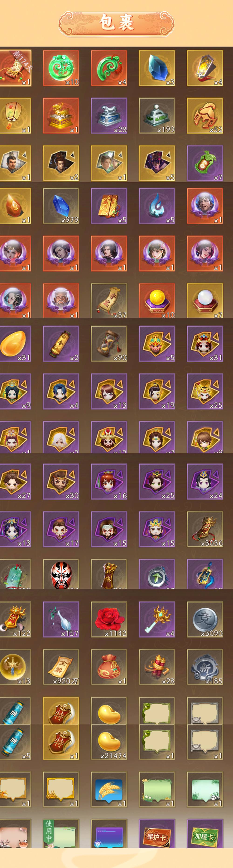Screen dimensions: 233x868
Task: Select the green jade dragon ring x10
Action: click(x=61, y=68)
